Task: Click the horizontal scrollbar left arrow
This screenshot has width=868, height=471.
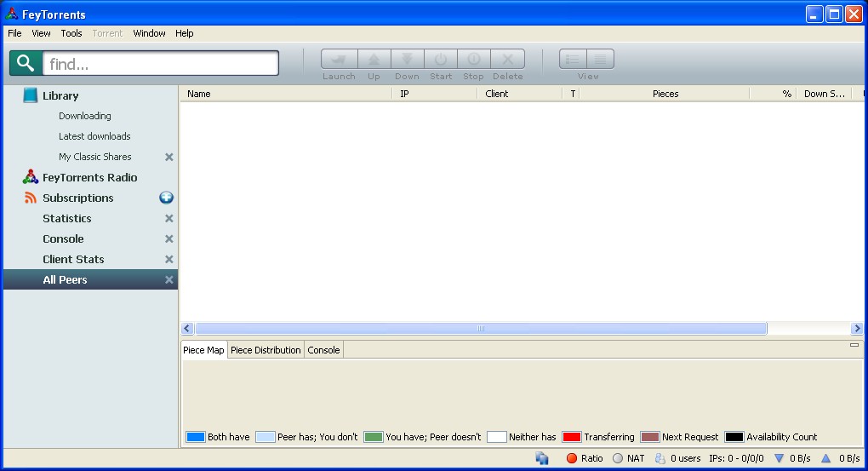Action: coord(187,329)
